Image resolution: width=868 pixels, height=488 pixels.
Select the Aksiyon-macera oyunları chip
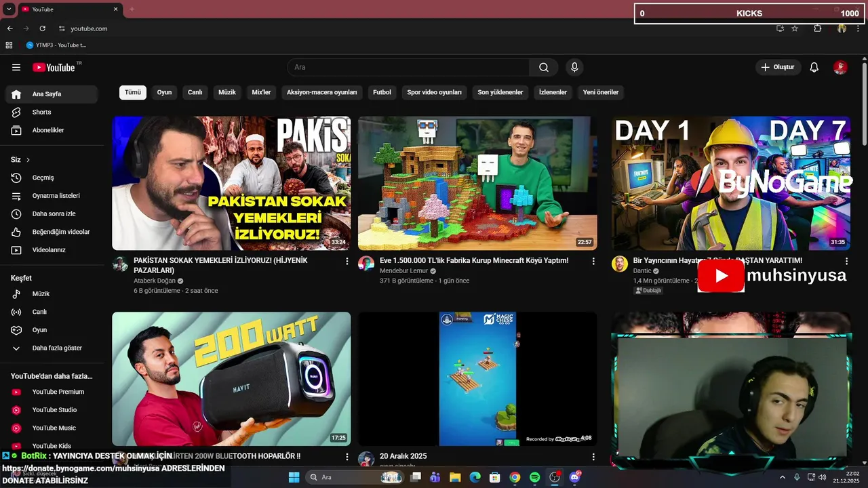[322, 92]
